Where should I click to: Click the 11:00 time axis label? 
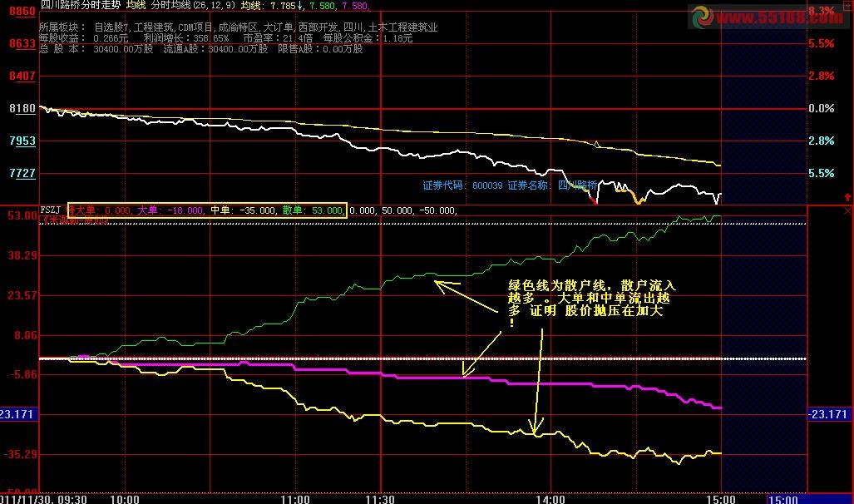295,499
